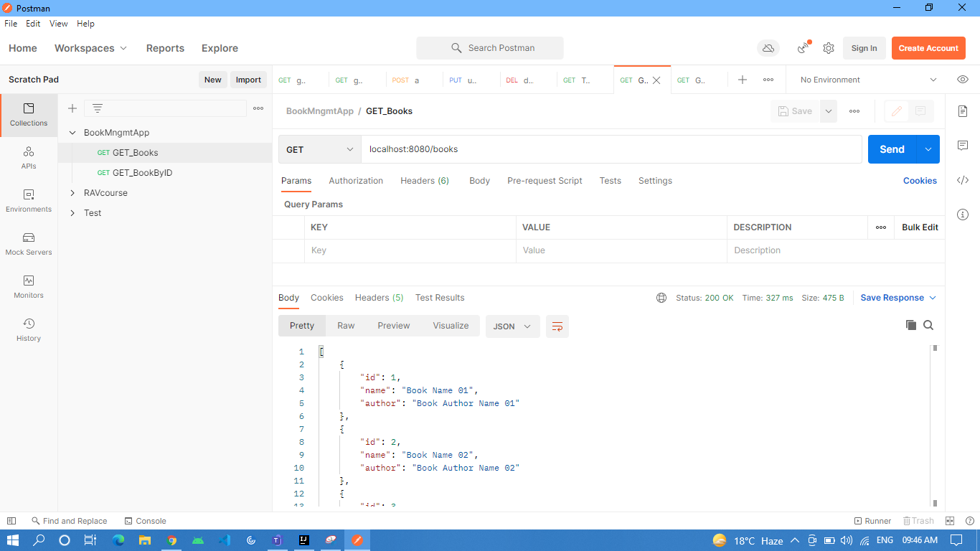Viewport: 980px width, 551px height.
Task: Open the Cookies link
Action: [920, 181]
